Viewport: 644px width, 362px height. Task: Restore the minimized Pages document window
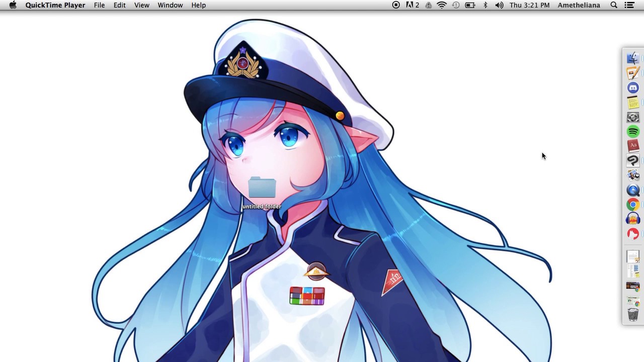coord(633,256)
